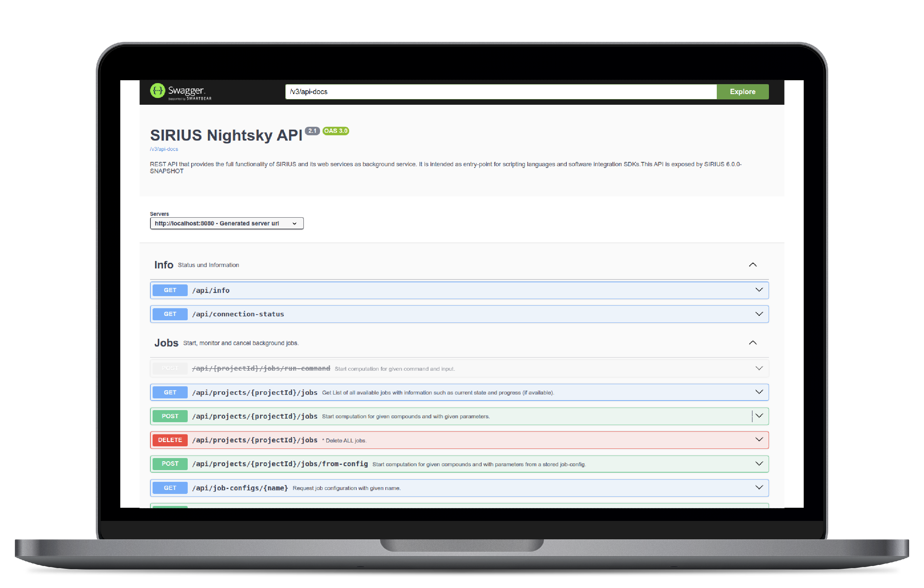Collapse the Jobs section chevron

(753, 343)
